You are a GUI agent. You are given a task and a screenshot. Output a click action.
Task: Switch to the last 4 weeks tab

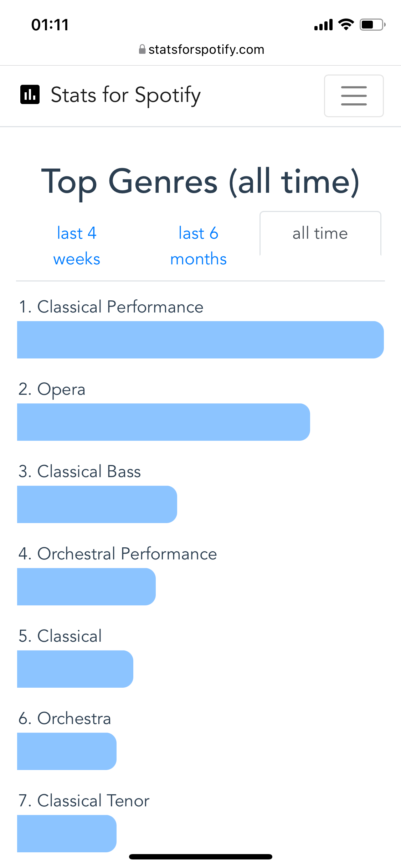coord(77,246)
